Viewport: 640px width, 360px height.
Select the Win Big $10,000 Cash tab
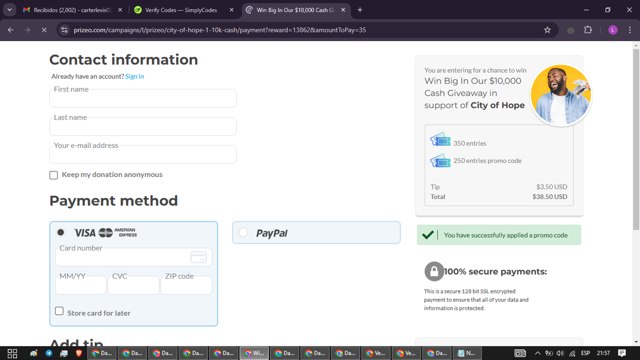pyautogui.click(x=296, y=10)
